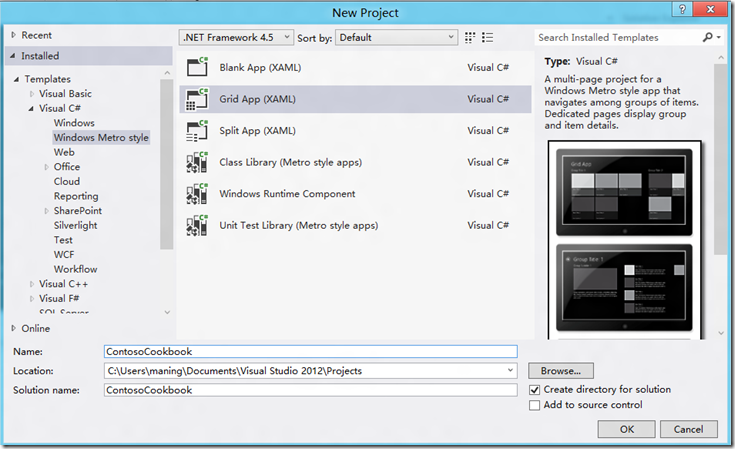Image resolution: width=735 pixels, height=449 pixels.
Task: Select the Reporting template category
Action: tap(76, 196)
